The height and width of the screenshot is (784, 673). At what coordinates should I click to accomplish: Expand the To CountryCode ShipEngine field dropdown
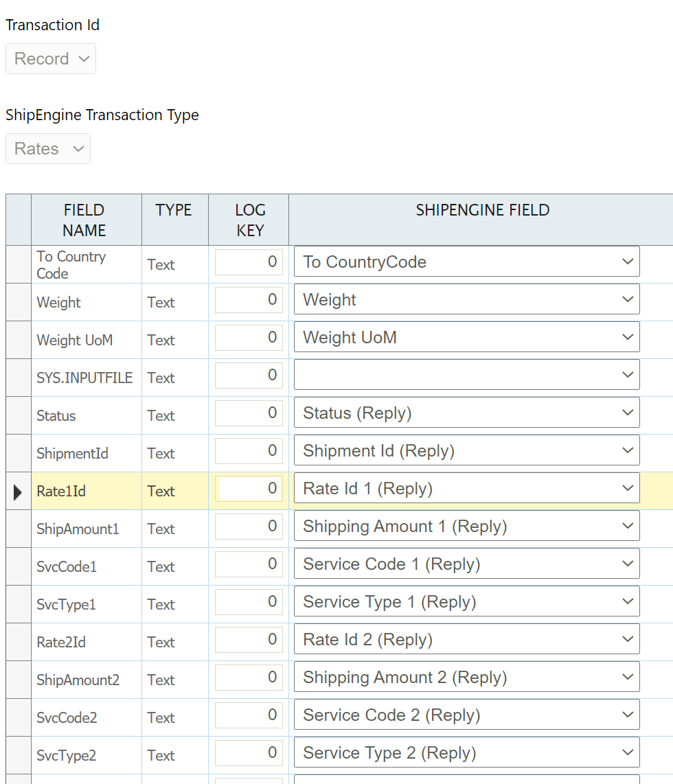tap(466, 262)
